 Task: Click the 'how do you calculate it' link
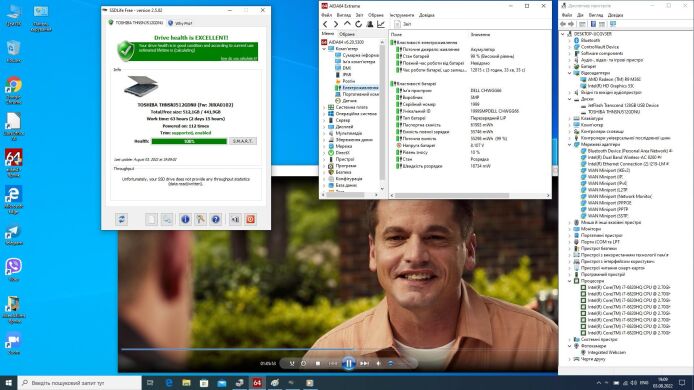click(239, 58)
